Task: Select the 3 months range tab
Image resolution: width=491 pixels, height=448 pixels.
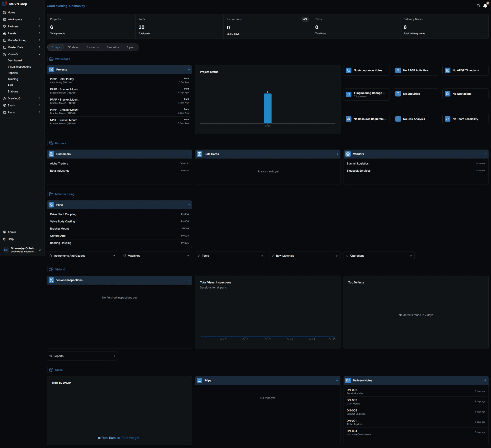Action: tap(93, 47)
